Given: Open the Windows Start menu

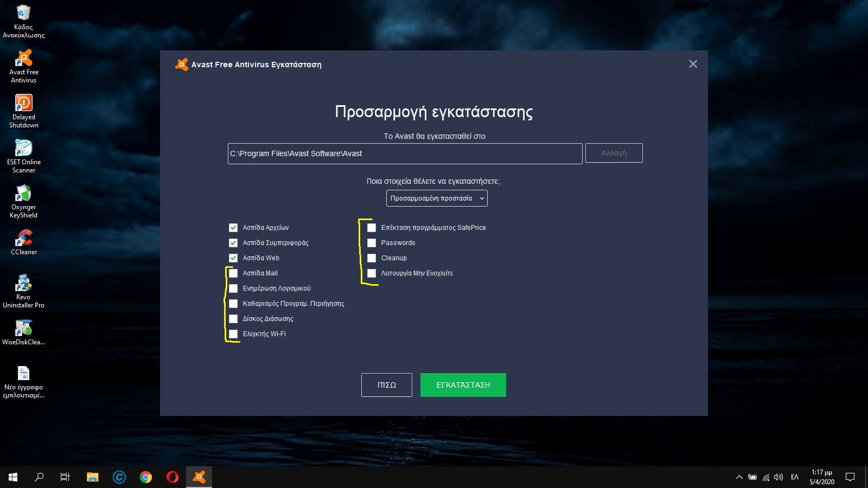Looking at the screenshot, I should [13, 477].
